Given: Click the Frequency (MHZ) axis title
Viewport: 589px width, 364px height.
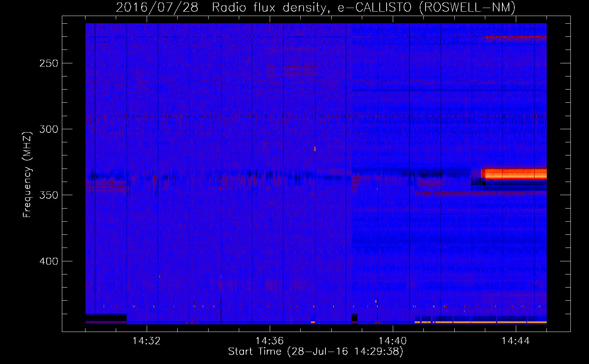Looking at the screenshot, I should pos(27,174).
